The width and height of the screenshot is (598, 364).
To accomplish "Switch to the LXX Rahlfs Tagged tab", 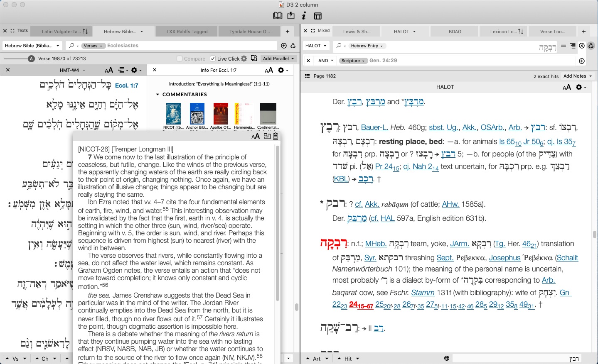I will tap(187, 31).
